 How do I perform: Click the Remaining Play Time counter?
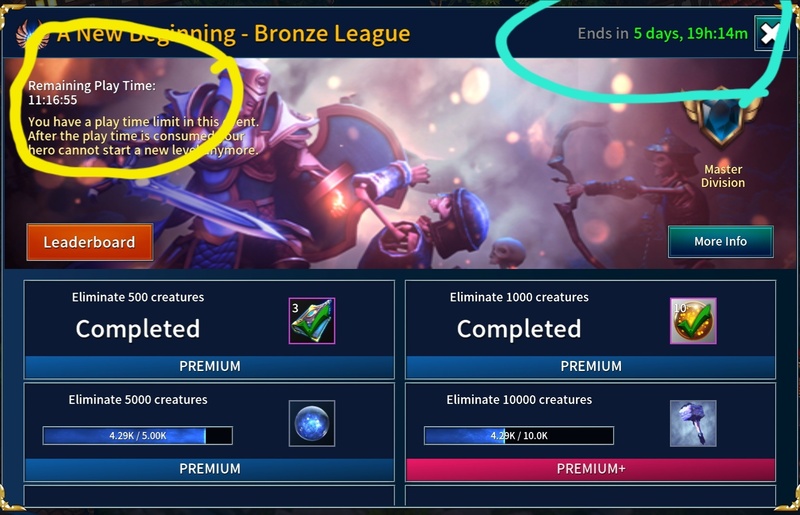click(x=53, y=100)
